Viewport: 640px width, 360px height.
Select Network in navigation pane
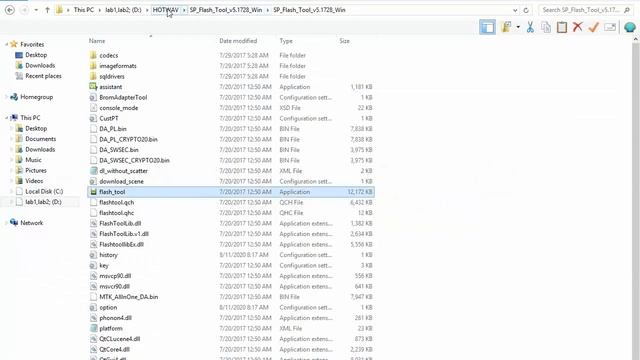coord(31,222)
